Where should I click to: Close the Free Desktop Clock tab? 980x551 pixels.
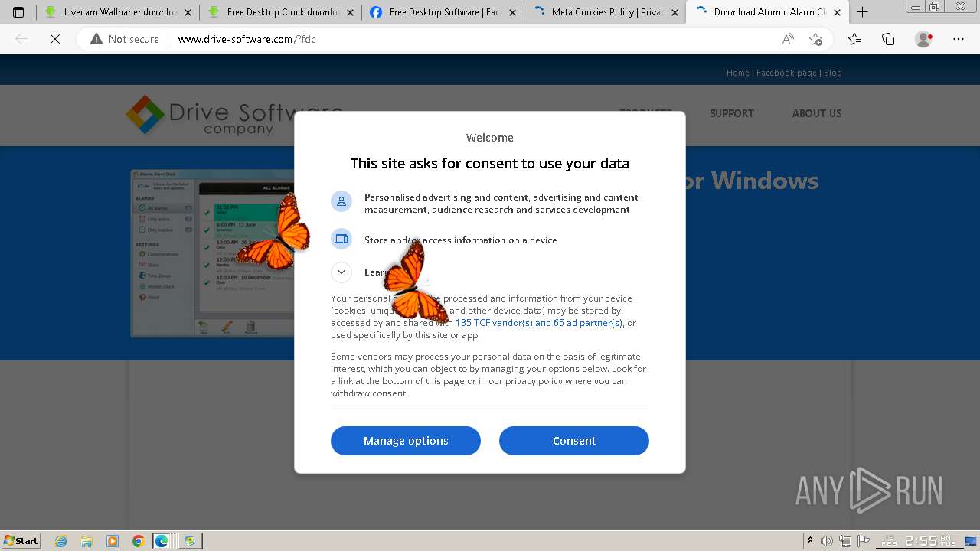point(350,12)
